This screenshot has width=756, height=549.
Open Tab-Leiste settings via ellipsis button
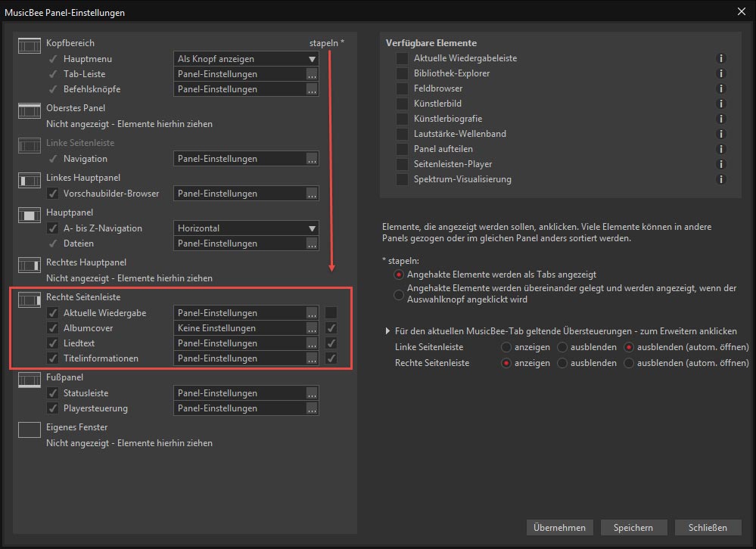pos(312,74)
